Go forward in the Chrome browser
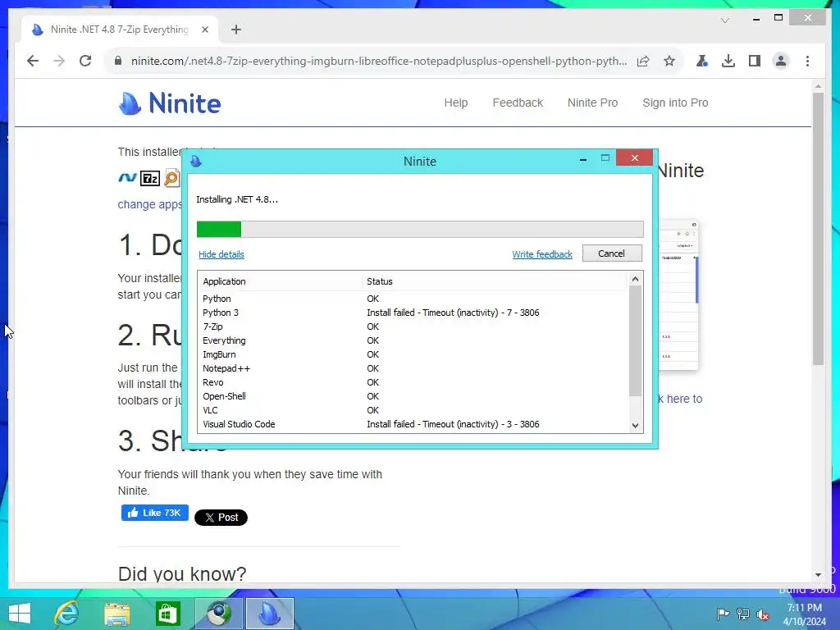The width and height of the screenshot is (840, 630). tap(59, 61)
